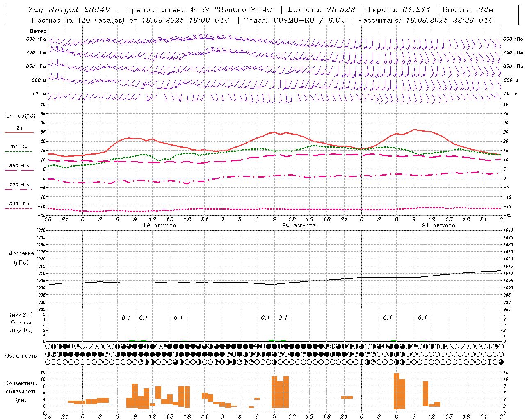Click the (гПа) unit label under Давление
Viewport: 525px width, 420px height.
point(21,263)
